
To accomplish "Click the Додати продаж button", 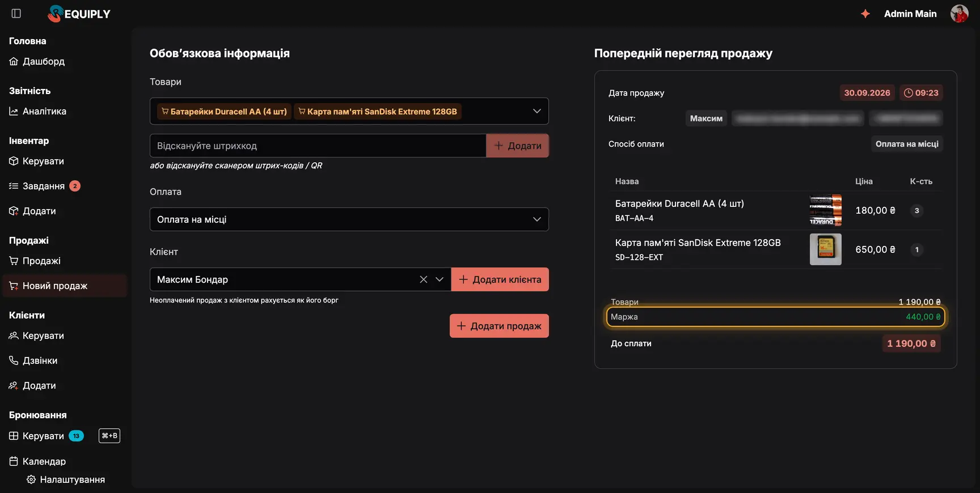I will pyautogui.click(x=499, y=326).
